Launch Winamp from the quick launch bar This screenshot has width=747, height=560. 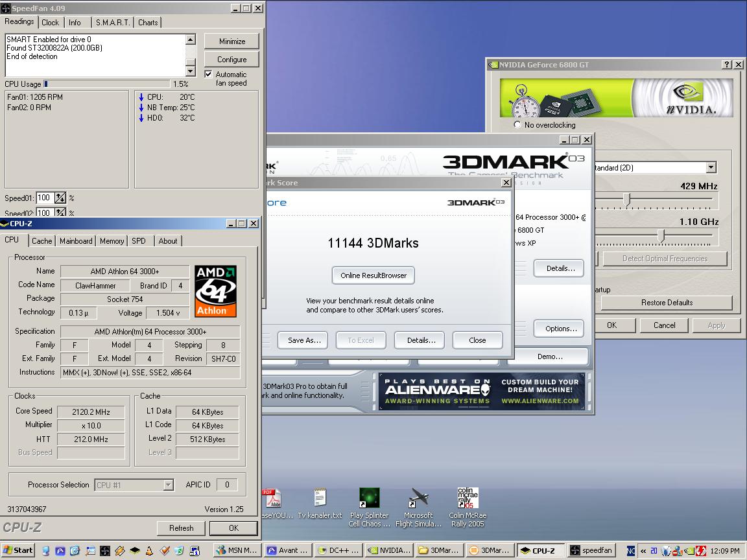coord(119,551)
